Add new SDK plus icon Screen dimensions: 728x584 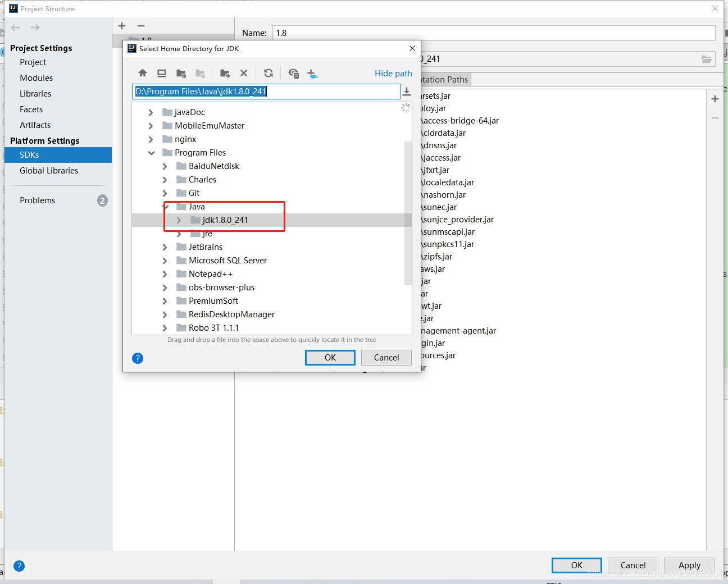(122, 26)
